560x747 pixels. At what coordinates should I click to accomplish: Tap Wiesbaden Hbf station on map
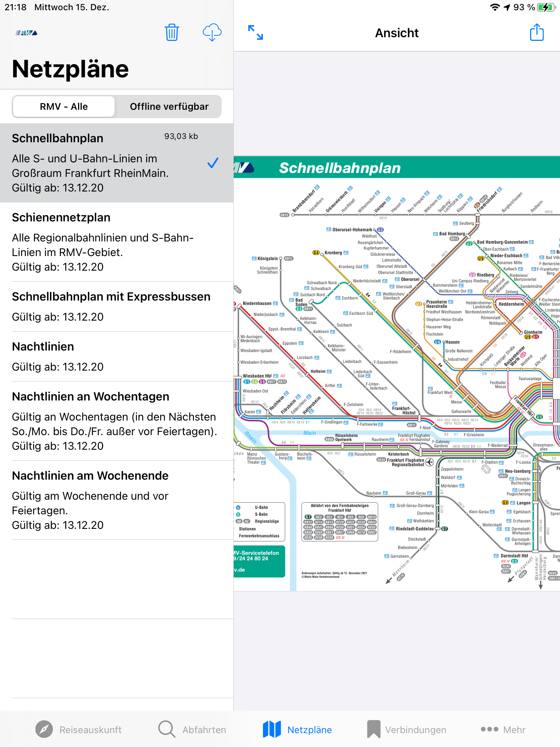pyautogui.click(x=257, y=376)
